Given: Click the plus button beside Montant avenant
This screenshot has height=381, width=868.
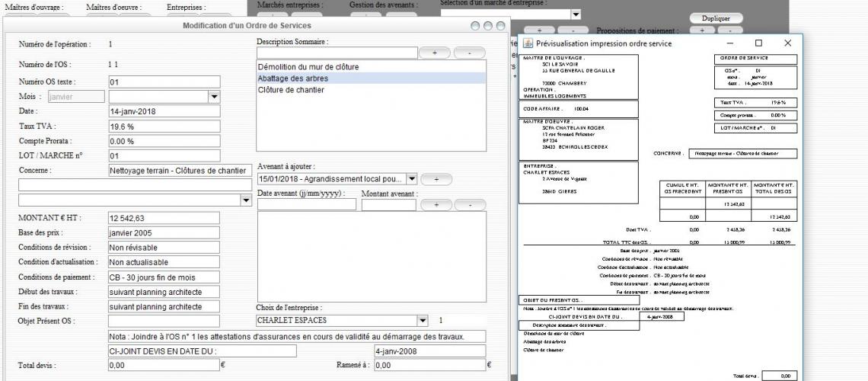Looking at the screenshot, I should pos(436,205).
